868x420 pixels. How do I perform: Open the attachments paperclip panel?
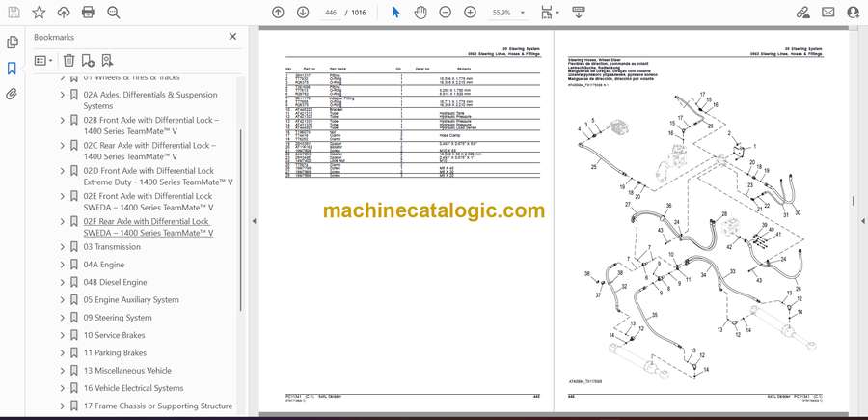[12, 94]
